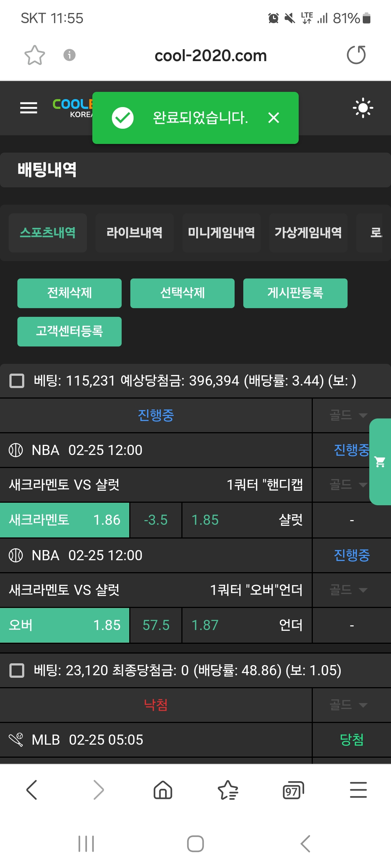
Task: Open the floating shopping cart icon
Action: (x=380, y=462)
